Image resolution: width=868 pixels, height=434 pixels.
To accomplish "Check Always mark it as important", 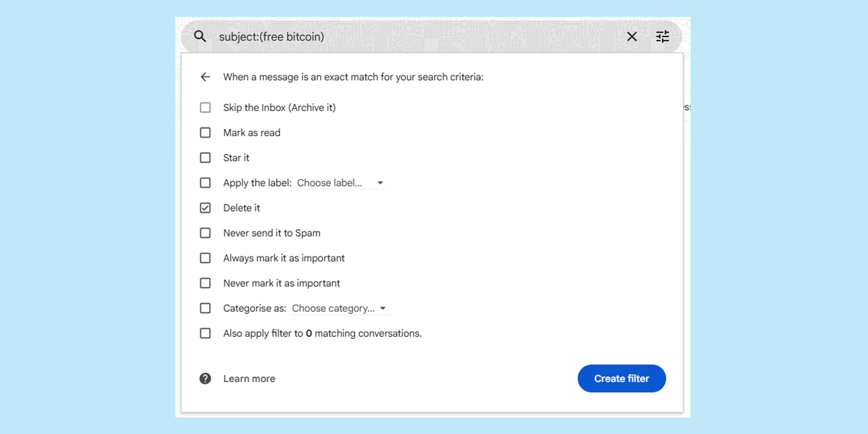I will tap(205, 258).
